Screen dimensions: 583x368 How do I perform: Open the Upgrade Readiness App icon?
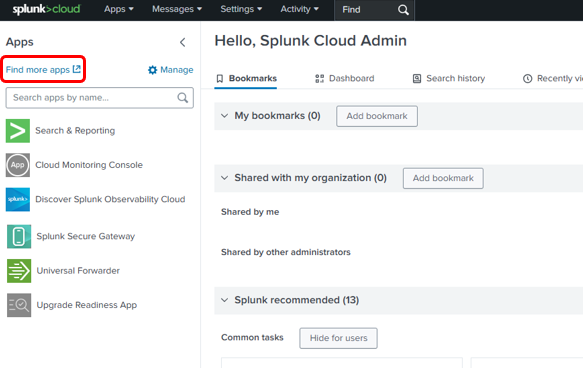tap(19, 305)
